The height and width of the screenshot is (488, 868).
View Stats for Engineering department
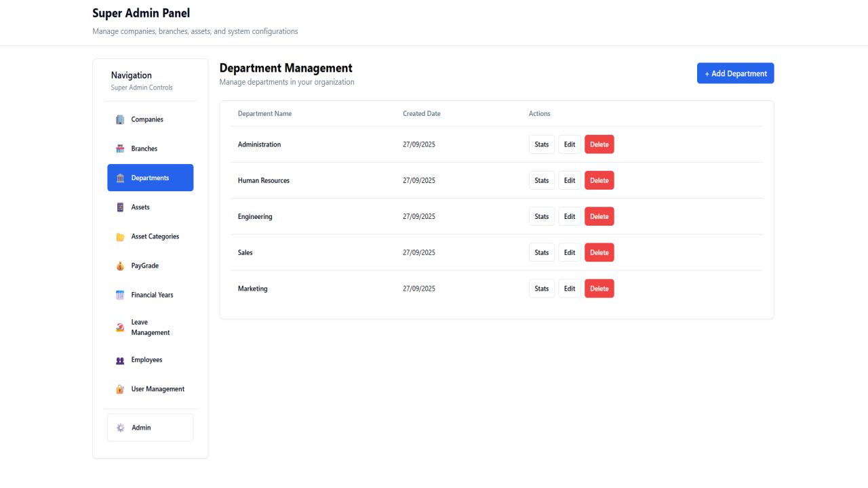pyautogui.click(x=542, y=216)
